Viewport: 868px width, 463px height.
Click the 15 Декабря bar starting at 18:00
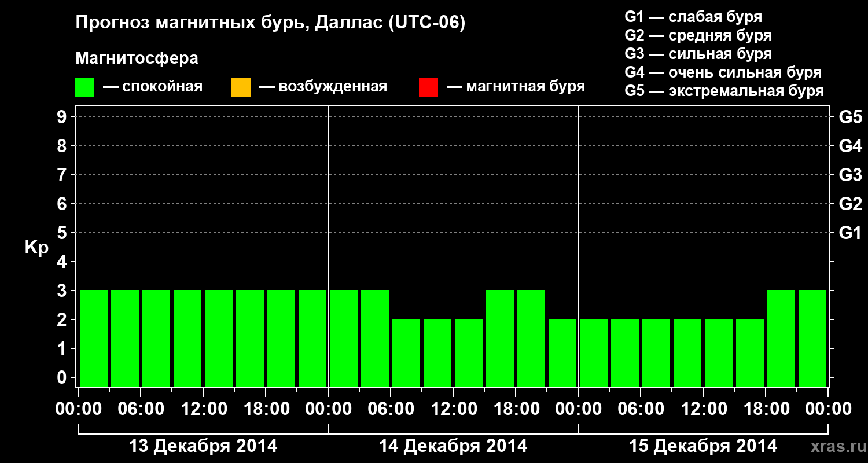781,338
